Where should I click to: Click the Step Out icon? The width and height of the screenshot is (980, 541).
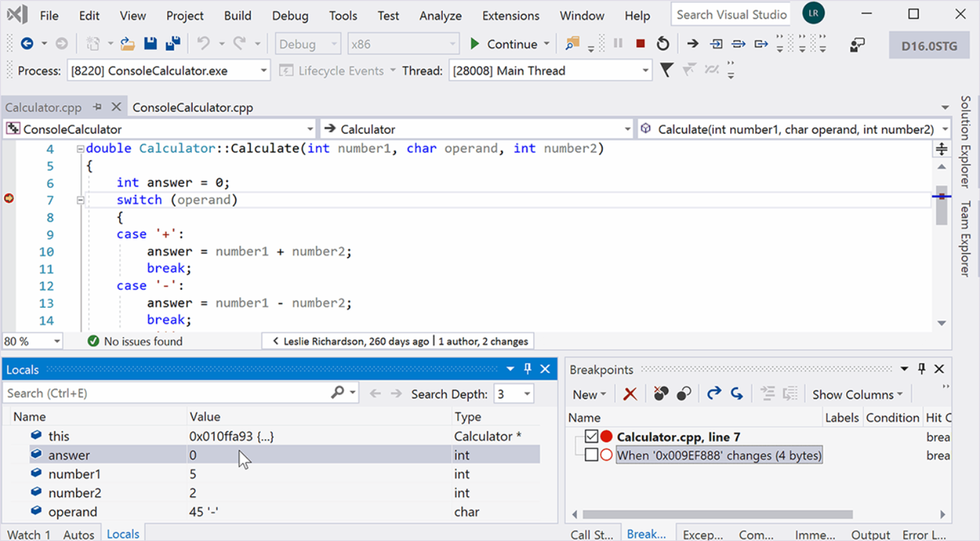[x=761, y=44]
